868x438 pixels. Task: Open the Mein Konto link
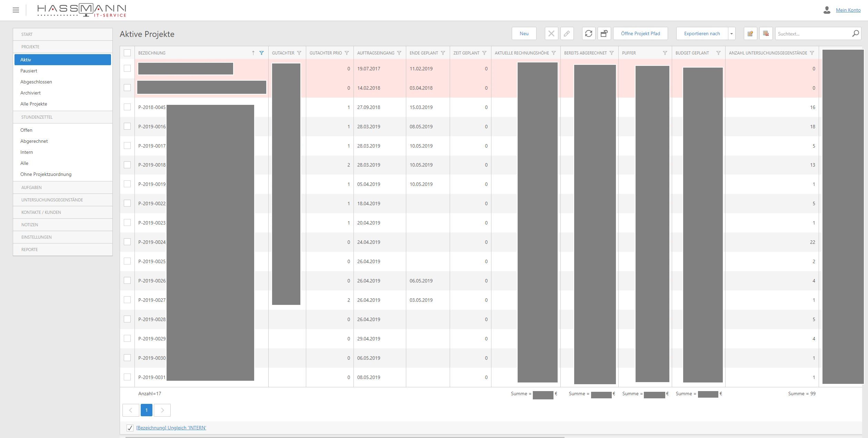tap(848, 10)
